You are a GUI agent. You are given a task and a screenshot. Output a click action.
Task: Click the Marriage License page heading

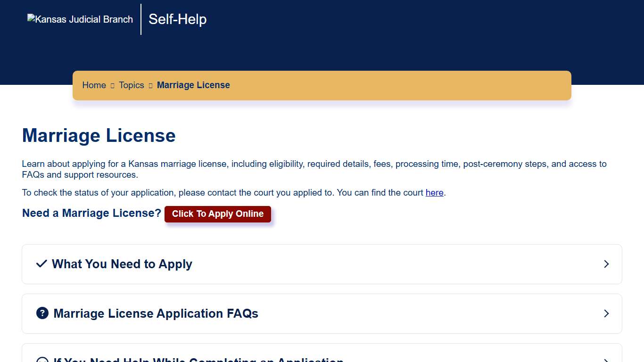point(99,136)
